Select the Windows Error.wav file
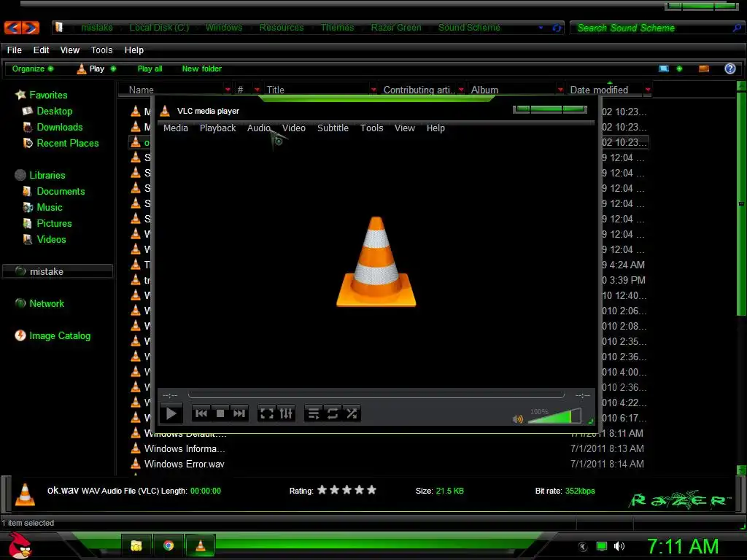This screenshot has width=747, height=560. [x=185, y=464]
